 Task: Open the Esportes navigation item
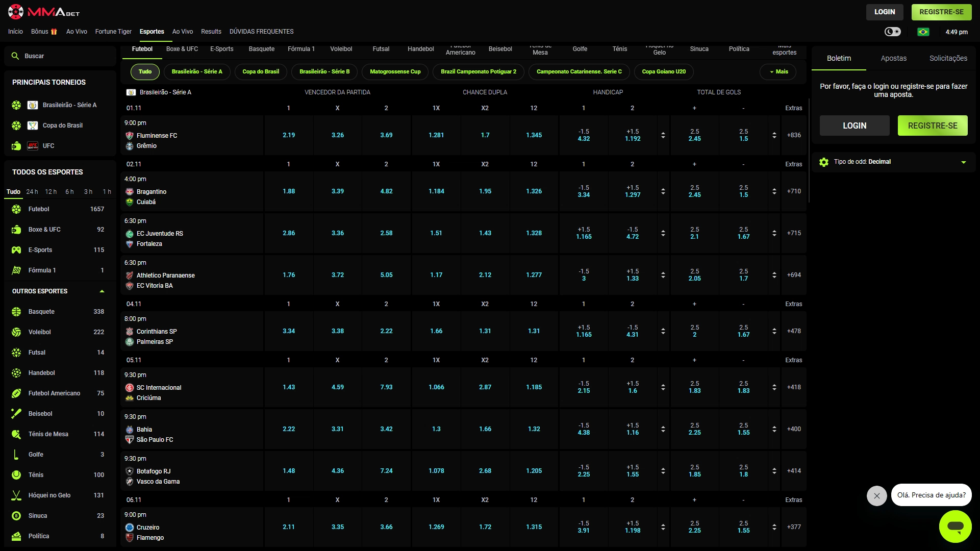[x=152, y=32]
